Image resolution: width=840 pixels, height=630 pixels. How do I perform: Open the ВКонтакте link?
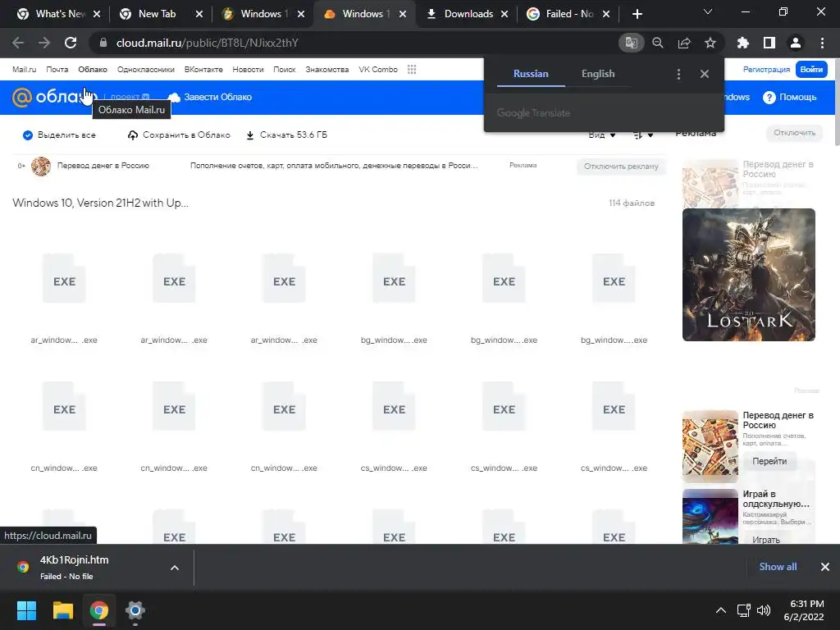coord(203,69)
